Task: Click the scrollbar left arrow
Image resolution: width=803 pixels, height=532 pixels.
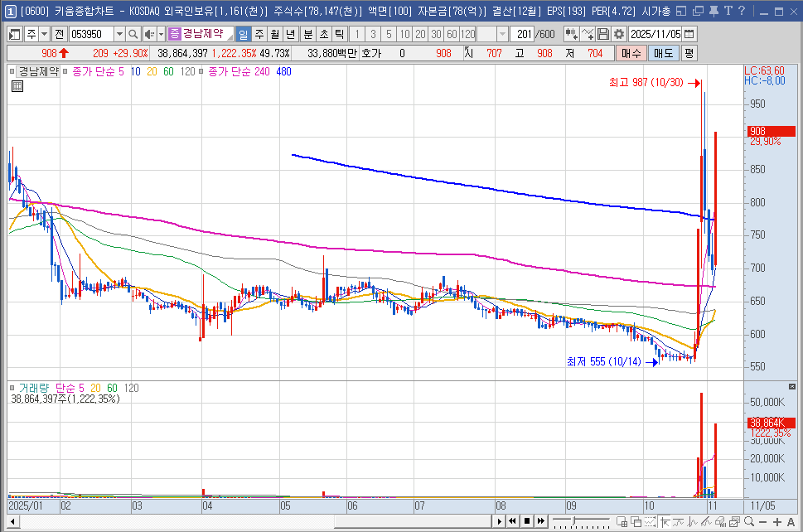Action: coord(12,522)
